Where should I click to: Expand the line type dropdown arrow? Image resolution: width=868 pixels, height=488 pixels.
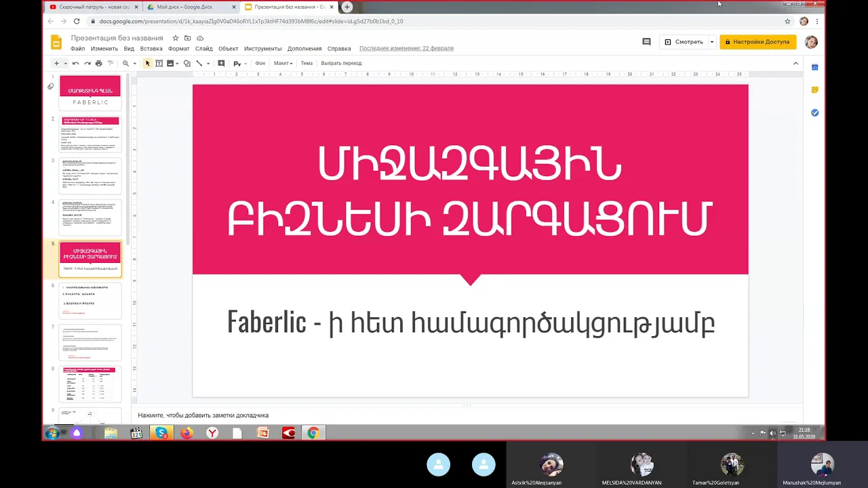208,63
